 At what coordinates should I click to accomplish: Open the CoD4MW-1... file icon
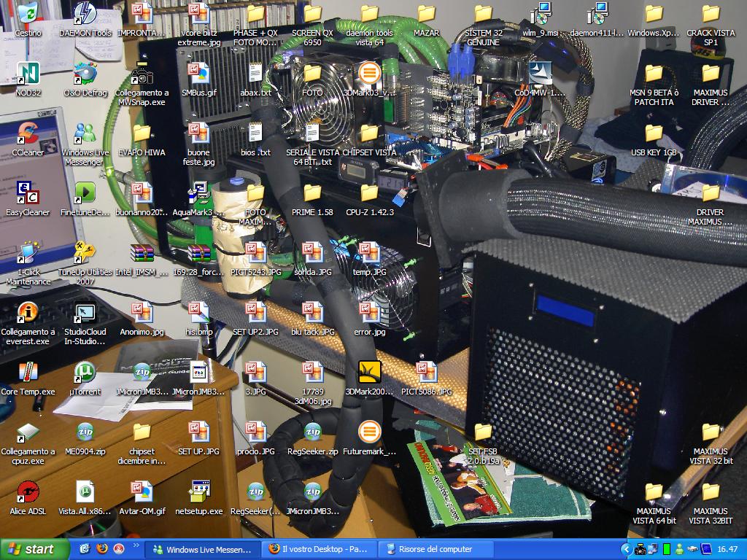[x=540, y=73]
